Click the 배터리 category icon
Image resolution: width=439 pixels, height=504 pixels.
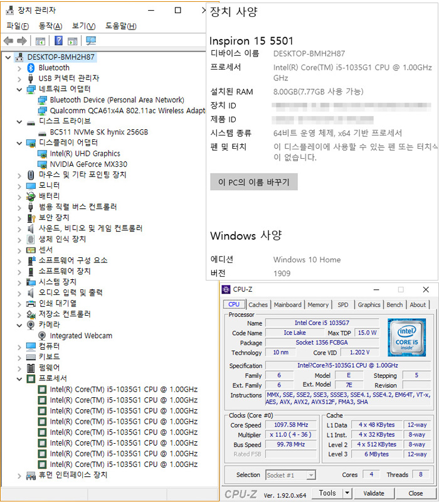31,196
